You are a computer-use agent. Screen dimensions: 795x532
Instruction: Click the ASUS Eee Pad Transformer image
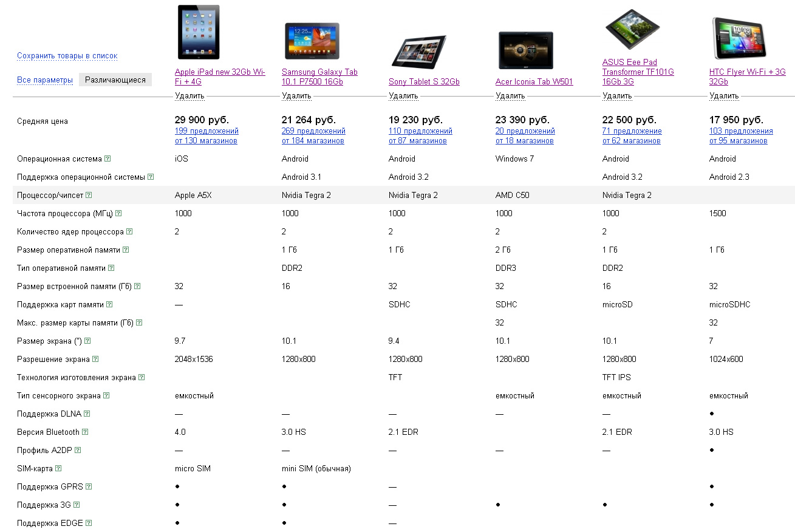pos(633,29)
